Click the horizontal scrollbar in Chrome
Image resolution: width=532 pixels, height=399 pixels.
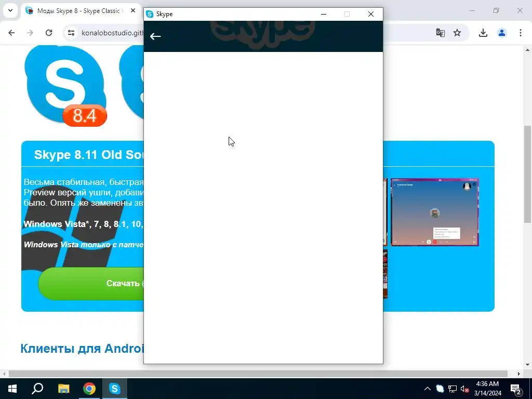pyautogui.click(x=258, y=374)
